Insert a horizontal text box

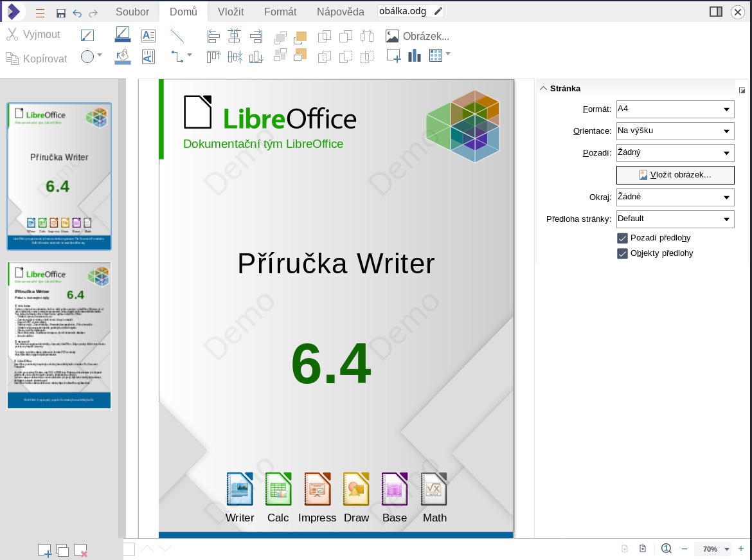click(x=148, y=35)
